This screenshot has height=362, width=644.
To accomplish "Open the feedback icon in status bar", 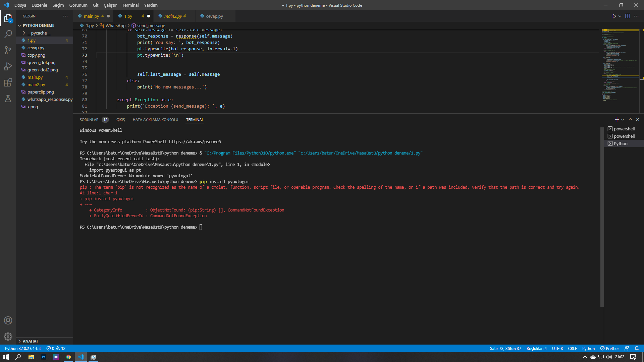I will click(x=627, y=349).
